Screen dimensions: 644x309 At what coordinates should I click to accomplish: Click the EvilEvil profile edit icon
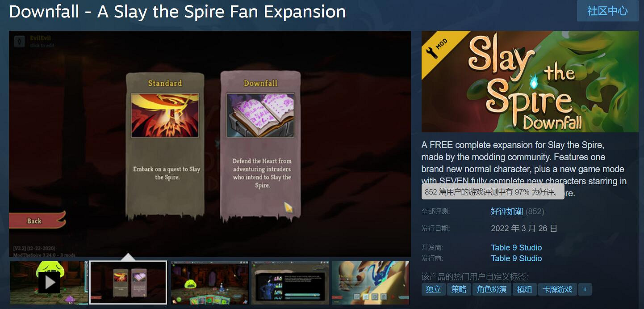pyautogui.click(x=20, y=41)
